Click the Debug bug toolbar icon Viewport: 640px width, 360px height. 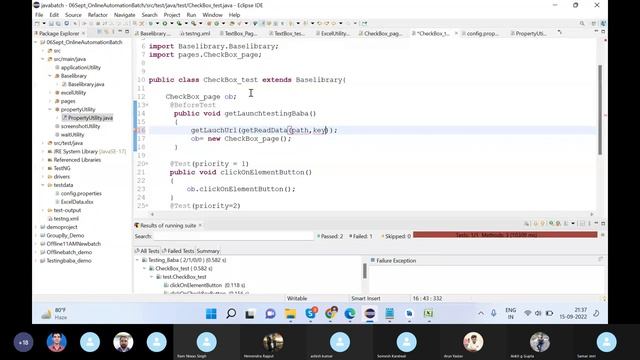point(151,23)
